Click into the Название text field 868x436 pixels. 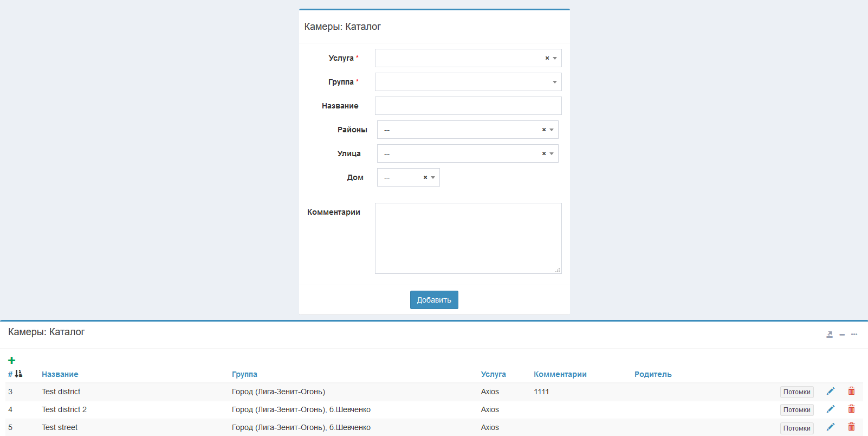pos(468,106)
